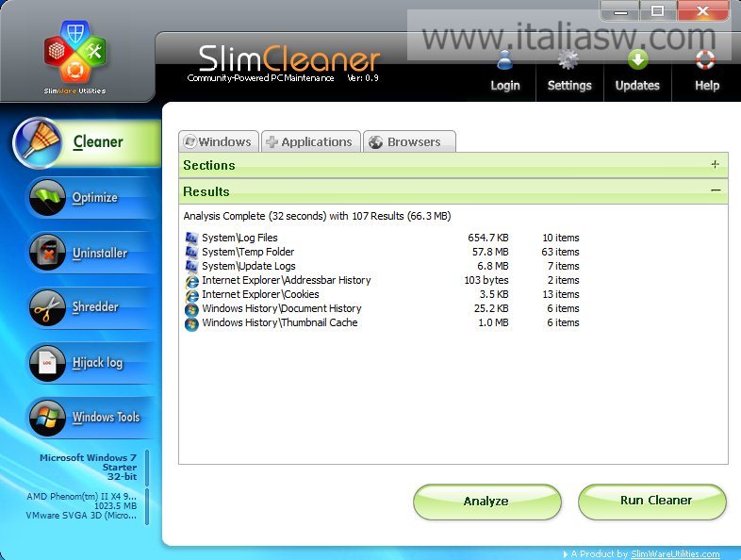Screen dimensions: 741x560
Task: Click the Sections header title
Action: point(209,165)
